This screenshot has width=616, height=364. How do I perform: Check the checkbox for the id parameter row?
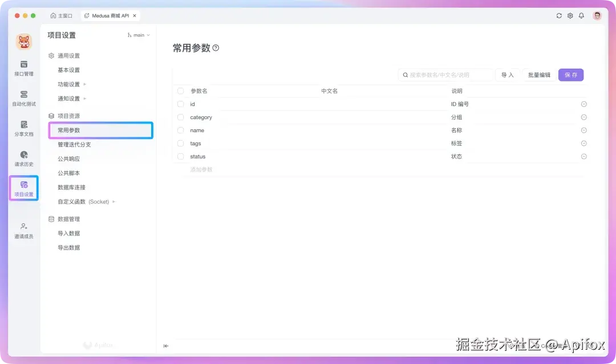181,104
